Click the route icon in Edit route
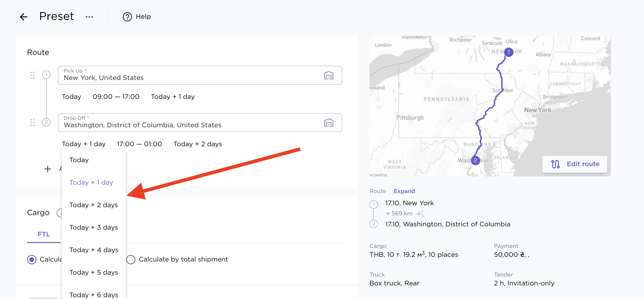 (555, 164)
